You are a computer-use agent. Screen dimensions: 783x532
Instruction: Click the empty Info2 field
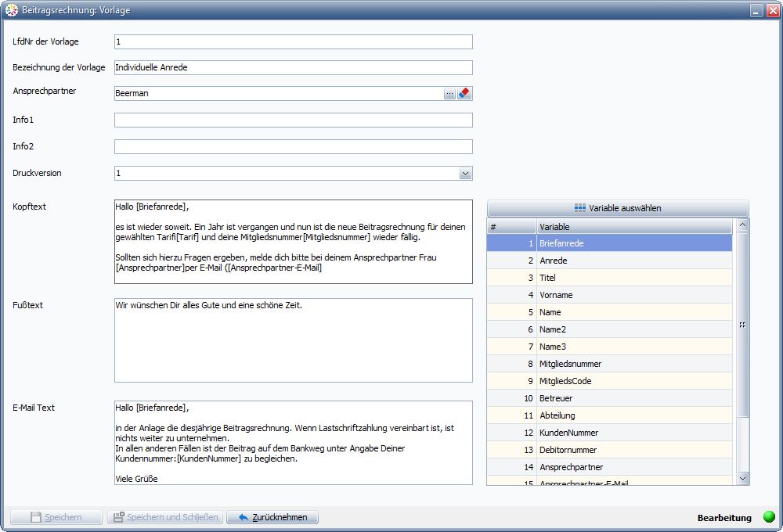pyautogui.click(x=293, y=147)
